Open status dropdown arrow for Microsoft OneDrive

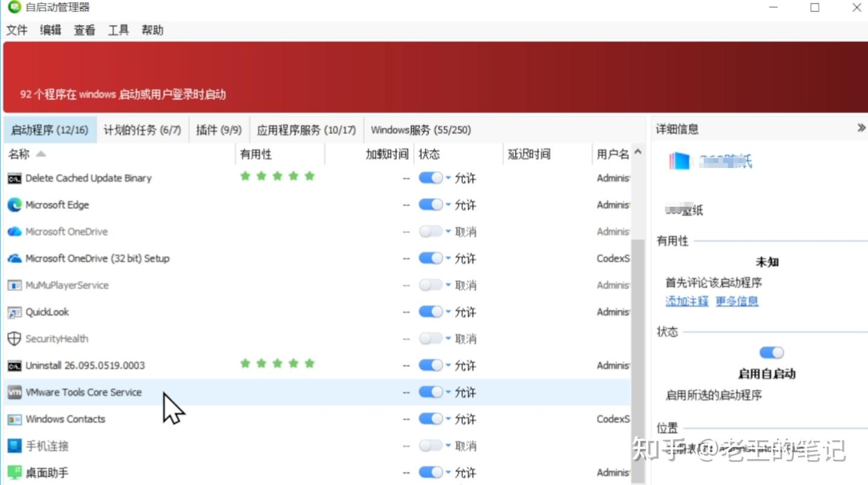tap(448, 232)
